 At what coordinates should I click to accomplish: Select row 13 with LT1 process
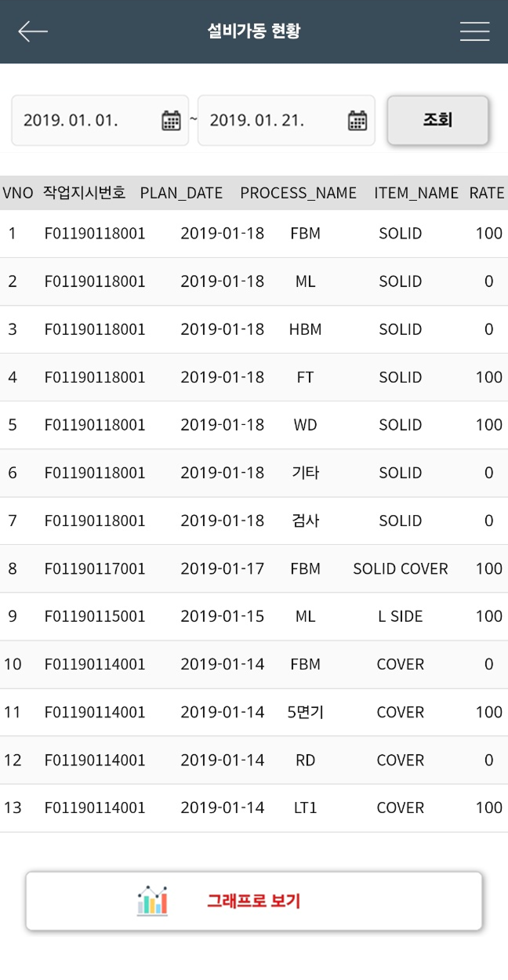click(x=254, y=808)
